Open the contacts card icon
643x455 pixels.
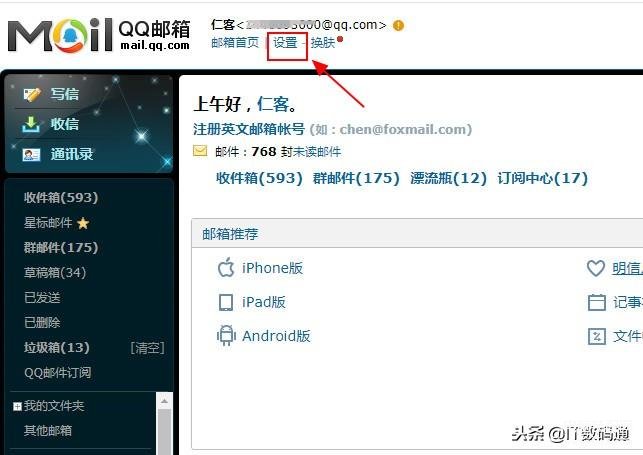coord(31,155)
